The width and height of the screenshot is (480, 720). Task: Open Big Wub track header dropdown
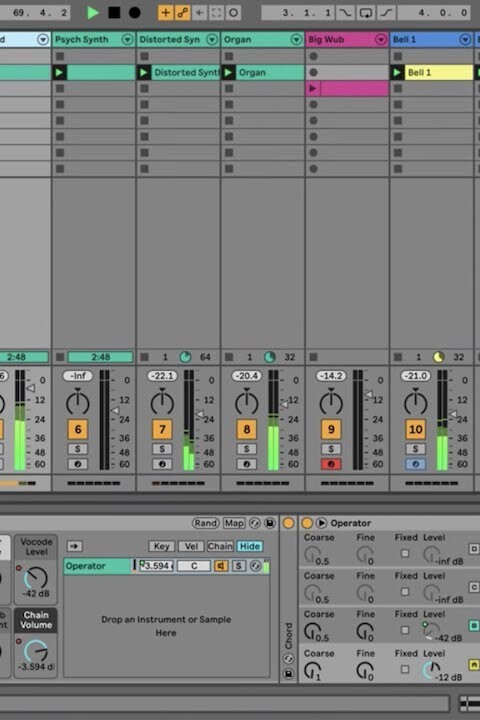click(381, 39)
